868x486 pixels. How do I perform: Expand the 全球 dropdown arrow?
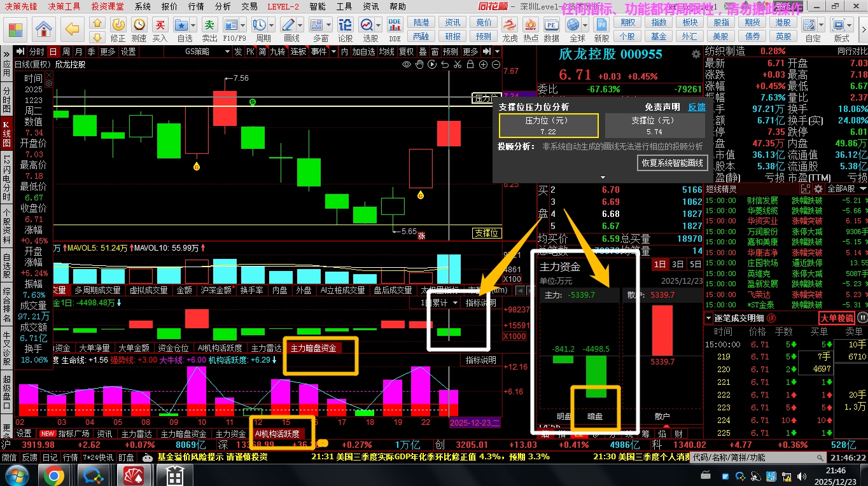585,25
